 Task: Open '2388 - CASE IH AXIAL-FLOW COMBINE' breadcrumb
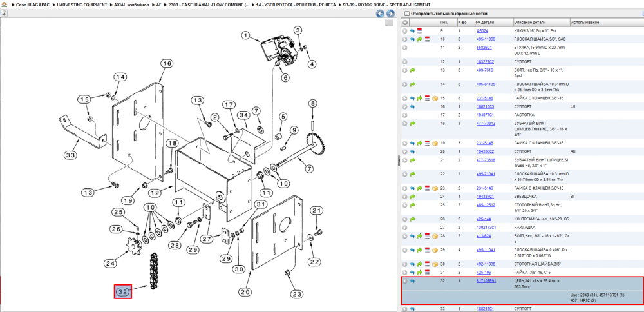[209, 5]
